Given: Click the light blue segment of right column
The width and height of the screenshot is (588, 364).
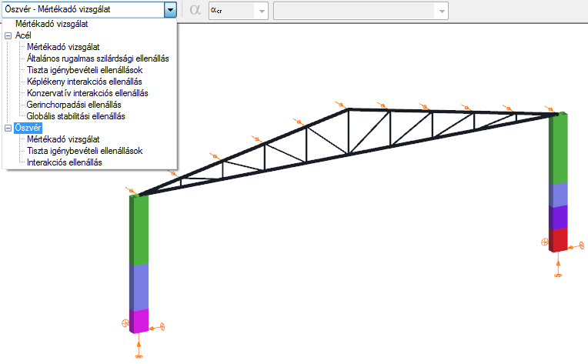Looking at the screenshot, I should pyautogui.click(x=558, y=195).
